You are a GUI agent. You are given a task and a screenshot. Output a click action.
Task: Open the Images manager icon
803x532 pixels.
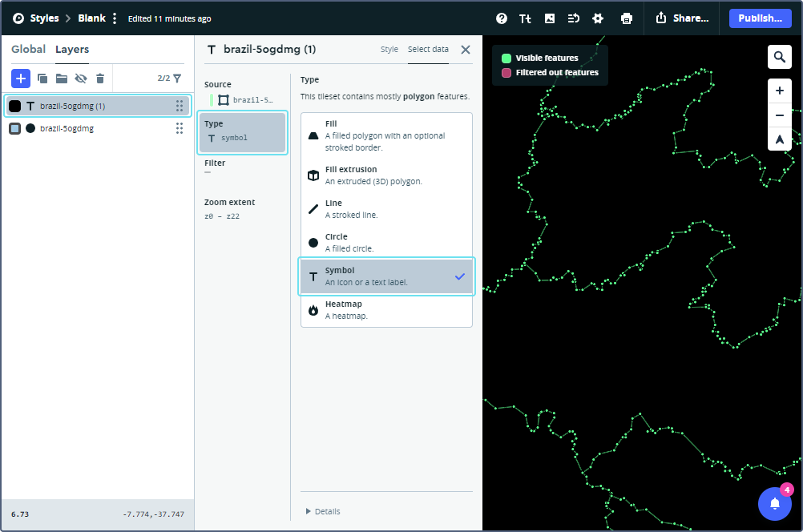tap(550, 18)
